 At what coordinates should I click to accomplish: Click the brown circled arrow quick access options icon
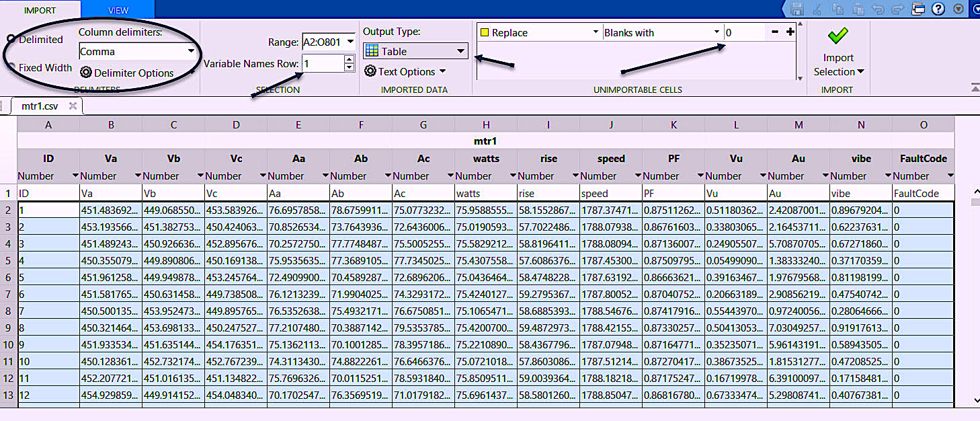pyautogui.click(x=958, y=9)
